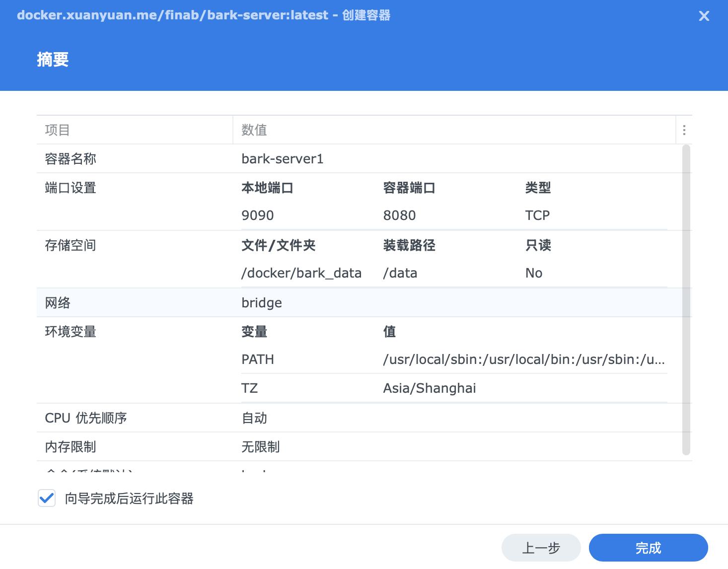Click the 值 sub-header

(390, 332)
